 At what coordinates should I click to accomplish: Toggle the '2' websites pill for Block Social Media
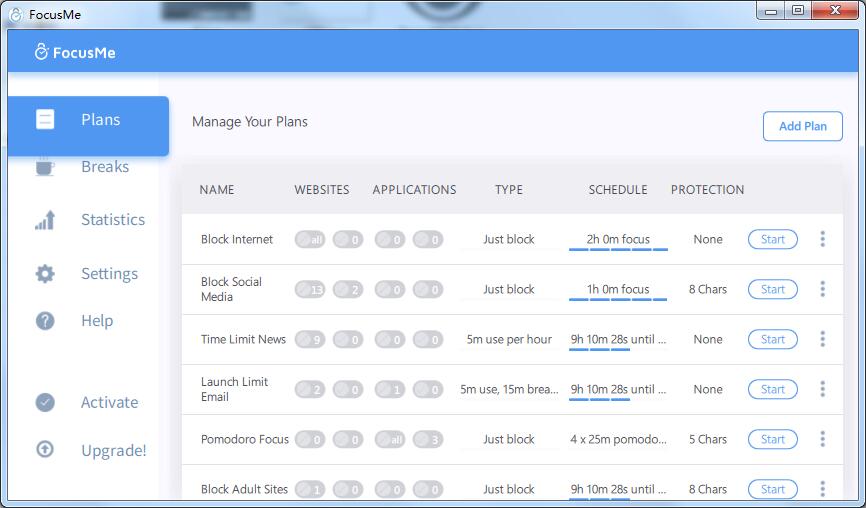(x=348, y=289)
